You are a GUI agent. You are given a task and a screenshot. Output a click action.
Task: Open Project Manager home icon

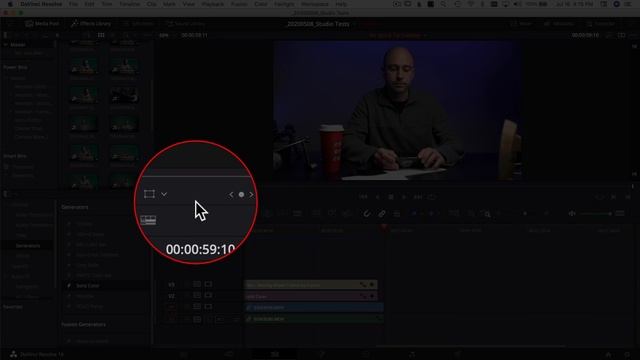pyautogui.click(x=608, y=354)
